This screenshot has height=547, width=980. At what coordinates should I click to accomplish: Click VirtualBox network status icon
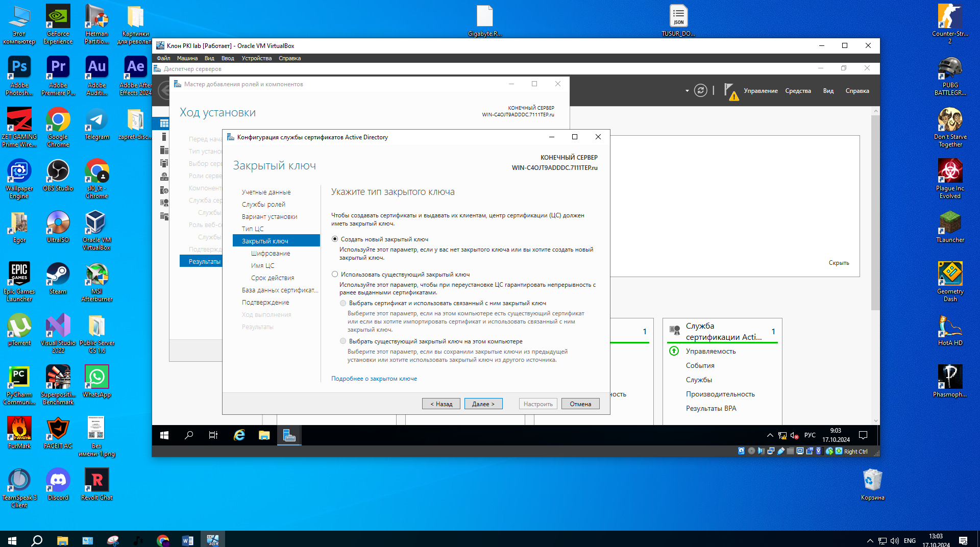(x=771, y=451)
